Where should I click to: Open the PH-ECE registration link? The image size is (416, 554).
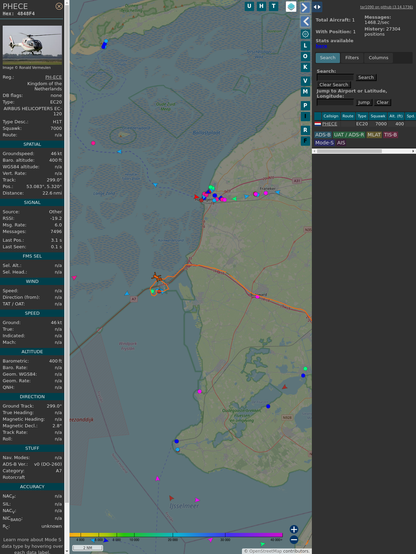coord(53,77)
